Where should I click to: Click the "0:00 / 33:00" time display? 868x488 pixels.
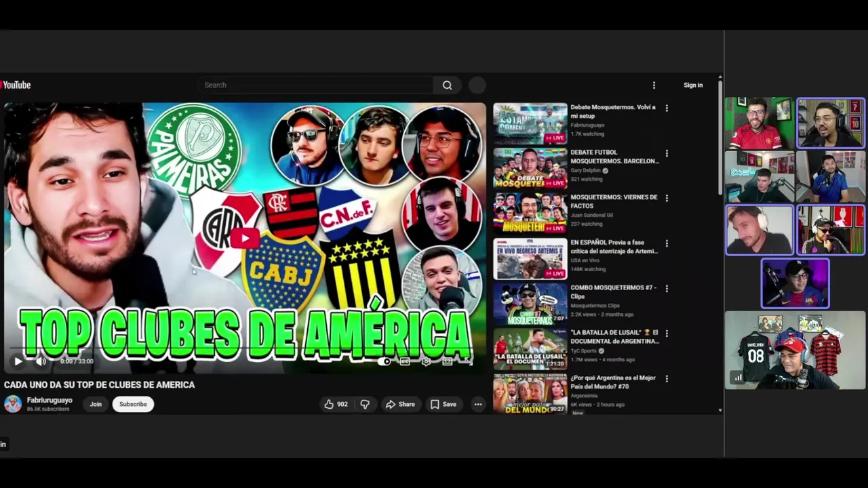77,361
